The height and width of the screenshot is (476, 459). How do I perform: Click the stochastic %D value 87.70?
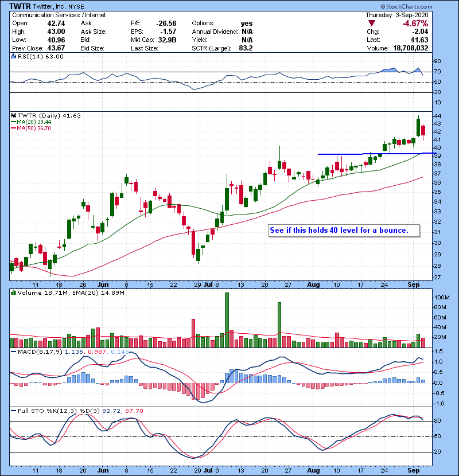point(134,411)
